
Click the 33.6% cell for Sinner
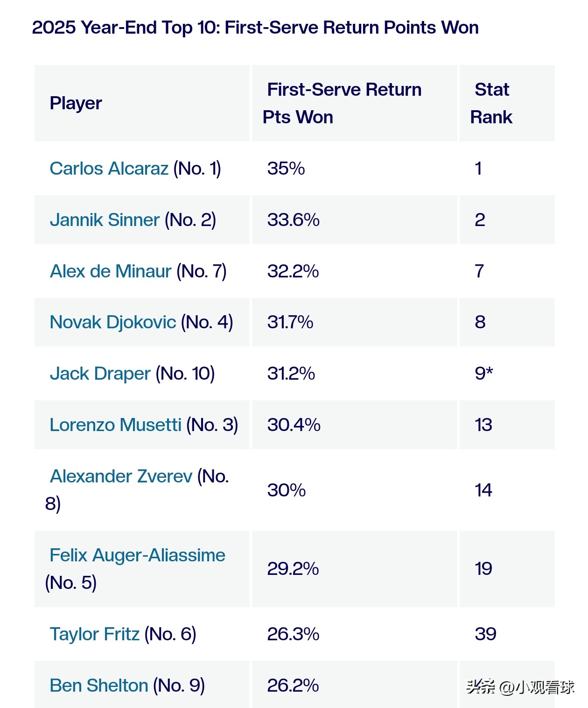(293, 220)
